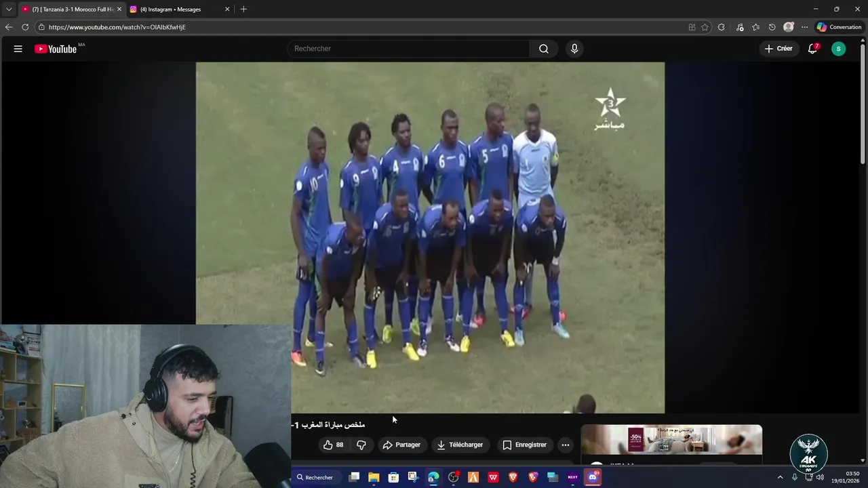
Task: Click the browser address bar URL
Action: (x=117, y=27)
